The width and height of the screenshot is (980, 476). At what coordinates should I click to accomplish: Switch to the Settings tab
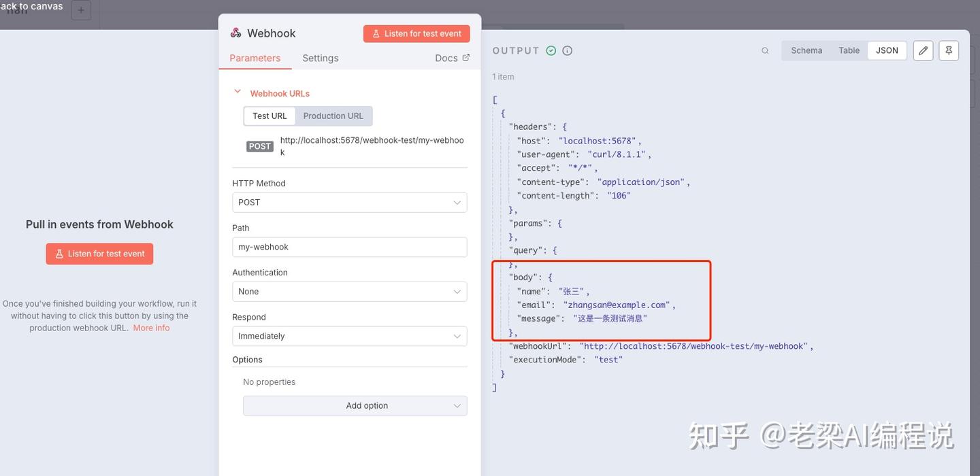tap(320, 58)
